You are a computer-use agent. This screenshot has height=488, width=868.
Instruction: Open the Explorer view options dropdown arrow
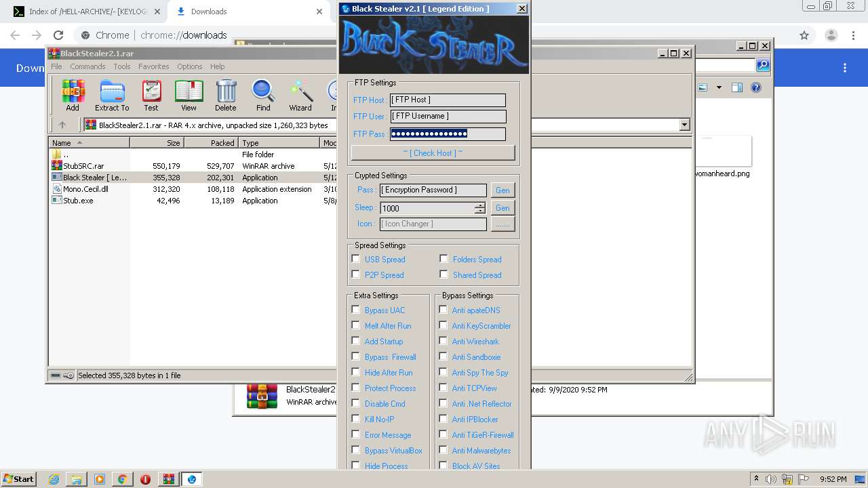719,87
